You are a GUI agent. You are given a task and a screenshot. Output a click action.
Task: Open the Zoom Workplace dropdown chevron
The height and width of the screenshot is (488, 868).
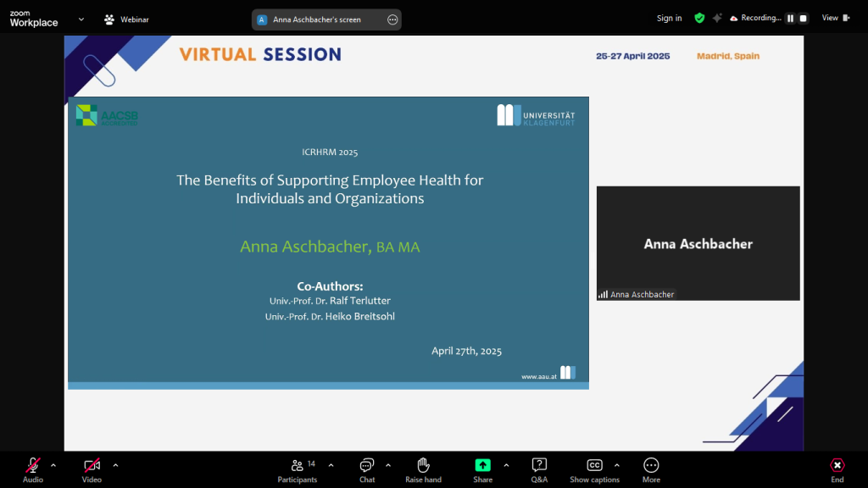coord(81,19)
